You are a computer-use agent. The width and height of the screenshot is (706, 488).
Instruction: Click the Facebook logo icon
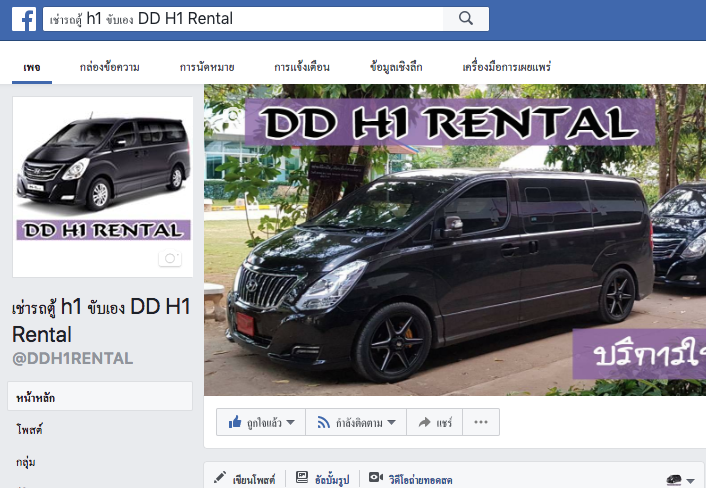[x=25, y=18]
